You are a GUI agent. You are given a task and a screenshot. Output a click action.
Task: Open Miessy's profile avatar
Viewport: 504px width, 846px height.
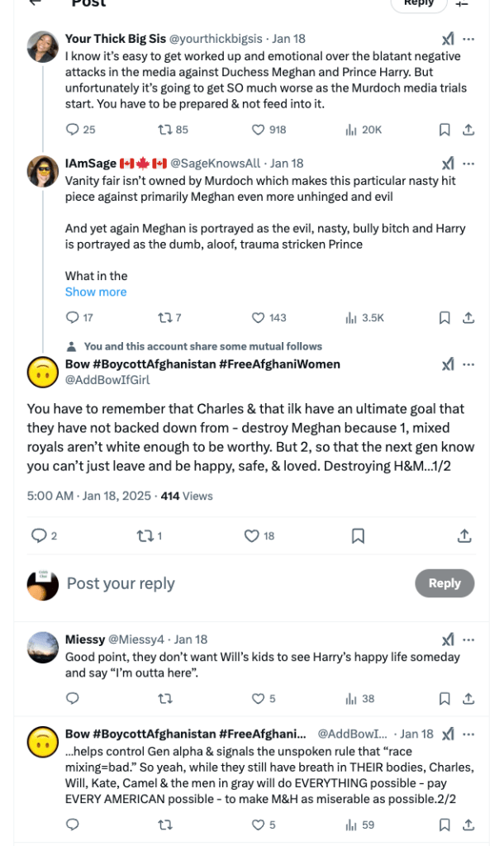(42, 648)
